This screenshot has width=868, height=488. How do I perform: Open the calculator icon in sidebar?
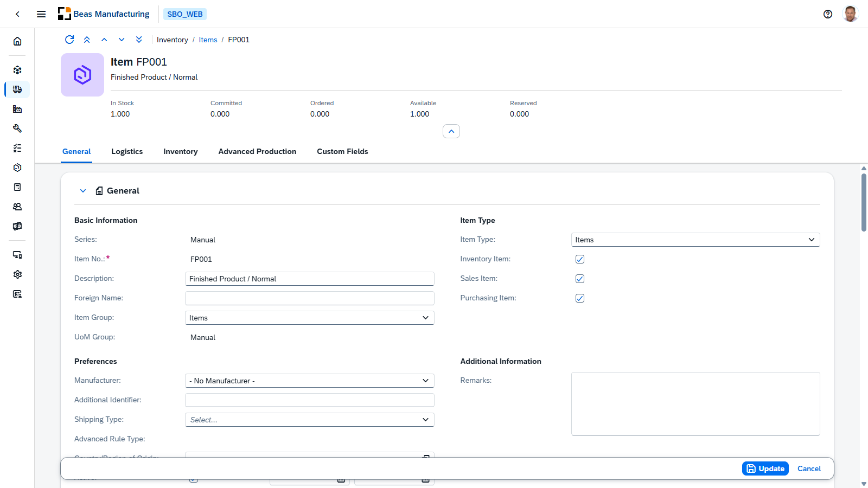(x=17, y=187)
